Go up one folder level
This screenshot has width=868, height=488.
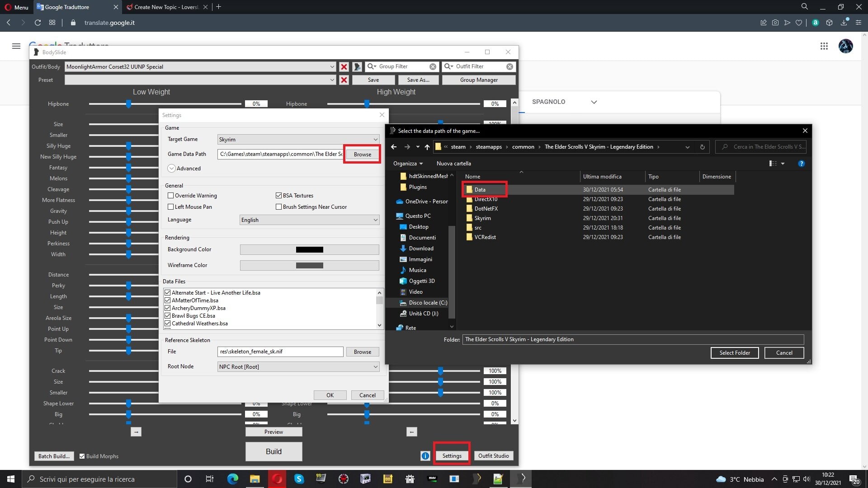427,147
